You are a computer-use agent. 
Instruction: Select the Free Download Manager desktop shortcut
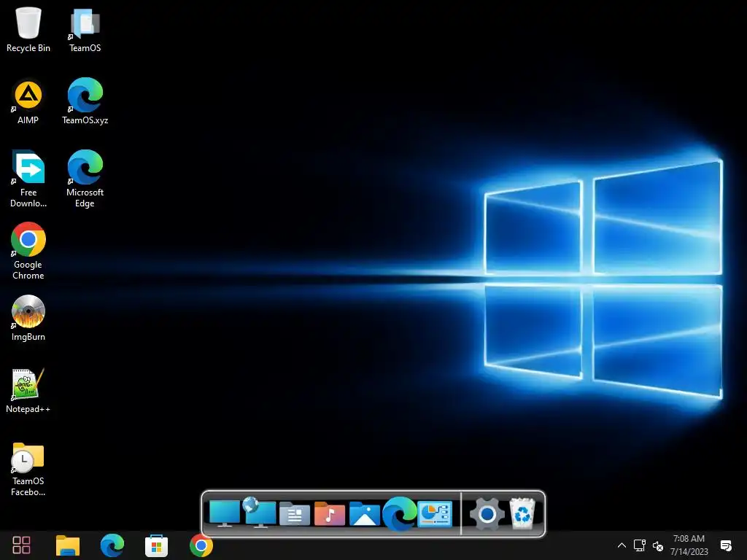28,179
